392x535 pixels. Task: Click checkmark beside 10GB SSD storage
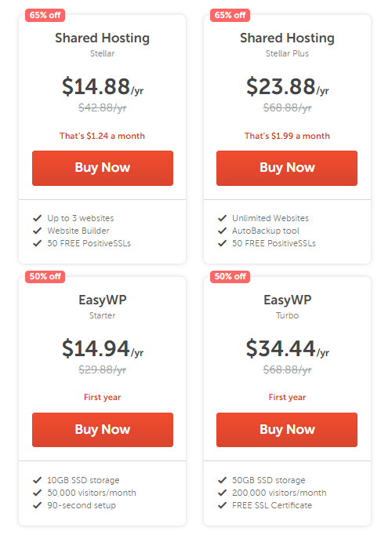[x=37, y=480]
